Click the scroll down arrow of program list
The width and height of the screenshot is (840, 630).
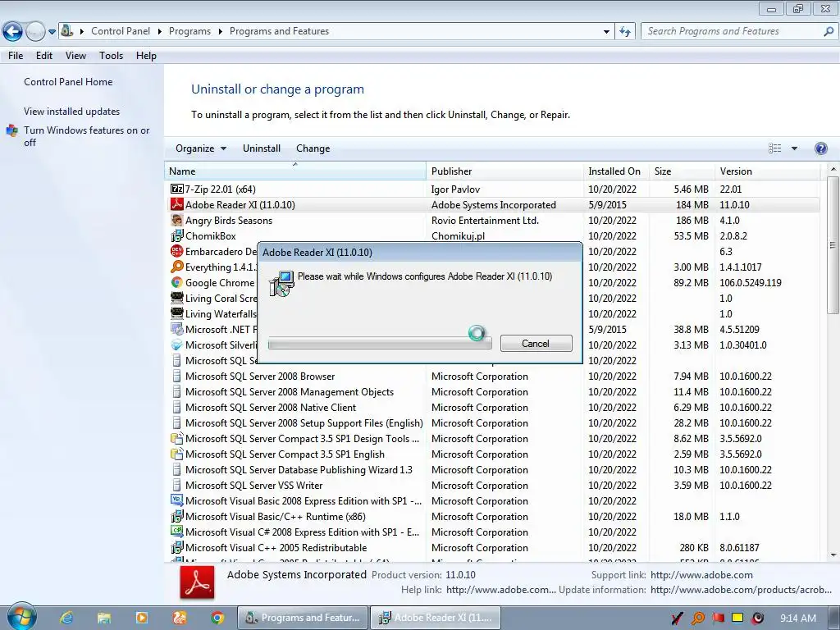click(x=833, y=555)
